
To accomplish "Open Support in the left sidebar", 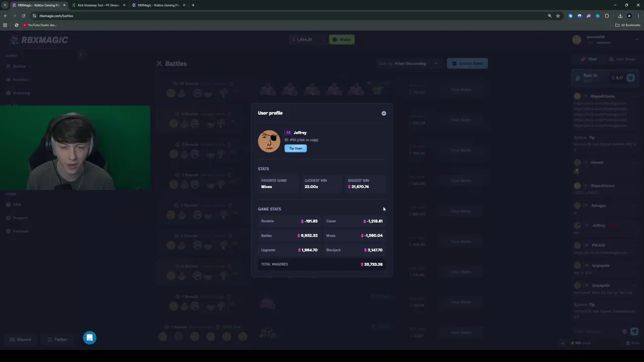I will [17, 218].
